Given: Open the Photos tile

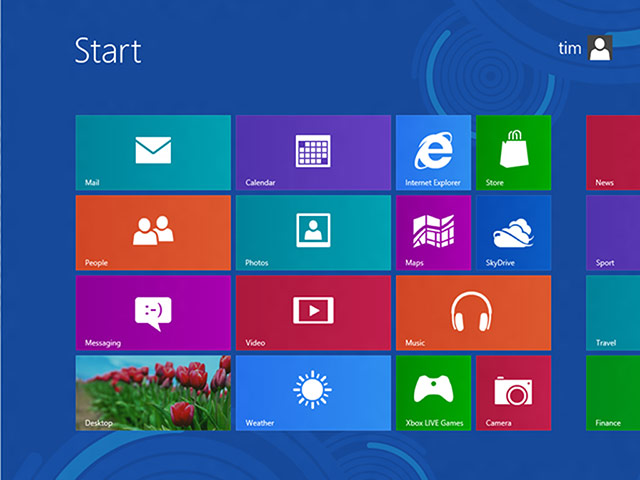Looking at the screenshot, I should click(313, 233).
